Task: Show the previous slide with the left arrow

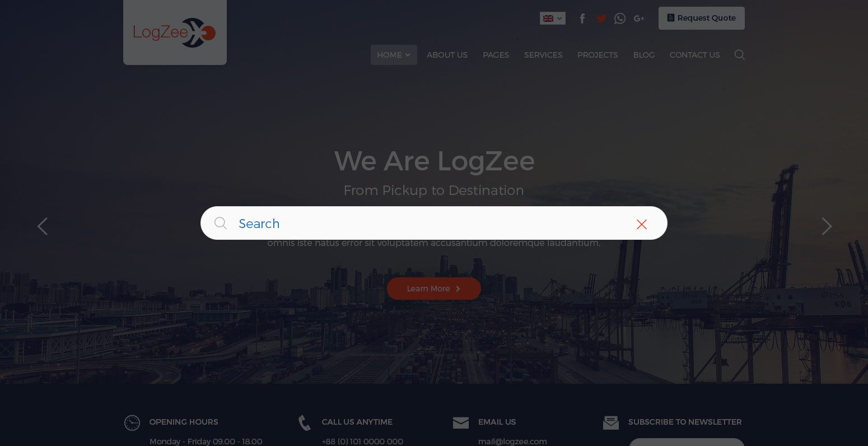Action: [x=43, y=226]
